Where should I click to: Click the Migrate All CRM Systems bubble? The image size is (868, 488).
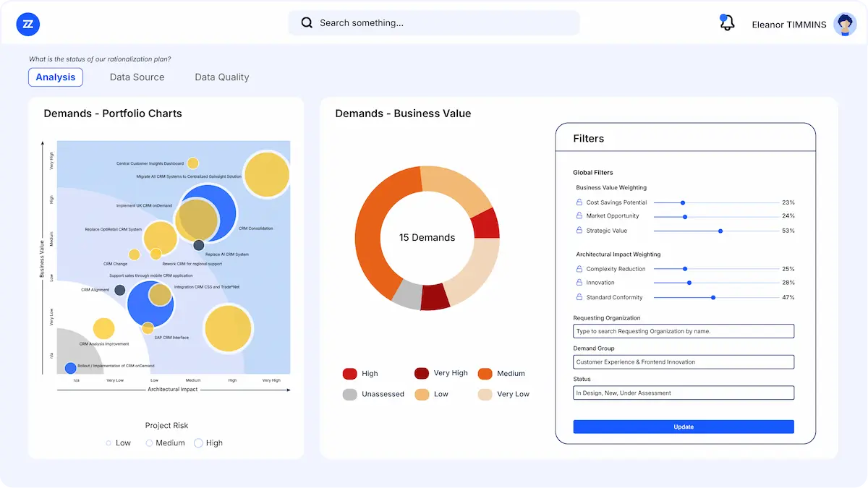coord(267,174)
